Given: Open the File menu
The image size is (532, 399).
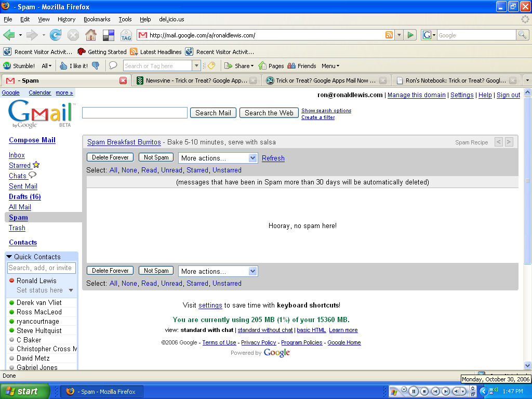Looking at the screenshot, I should pyautogui.click(x=8, y=19).
